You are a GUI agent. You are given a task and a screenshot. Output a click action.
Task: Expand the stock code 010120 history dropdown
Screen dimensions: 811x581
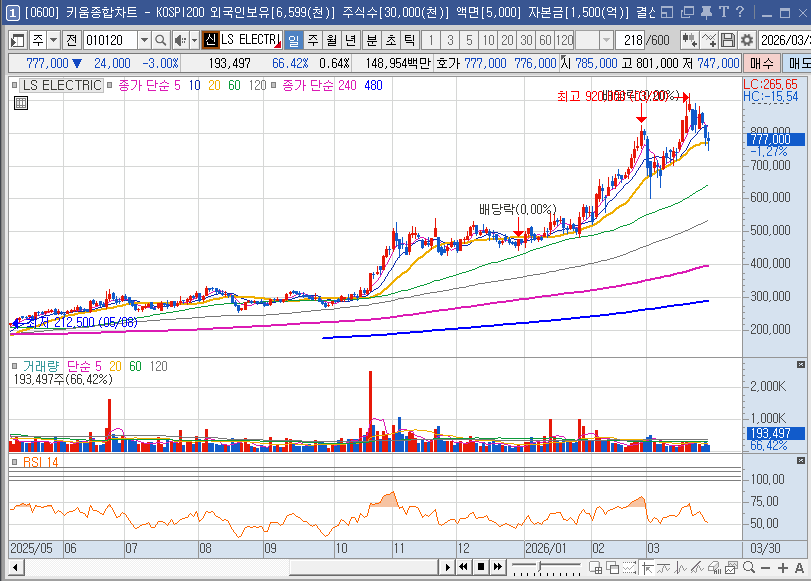(144, 40)
